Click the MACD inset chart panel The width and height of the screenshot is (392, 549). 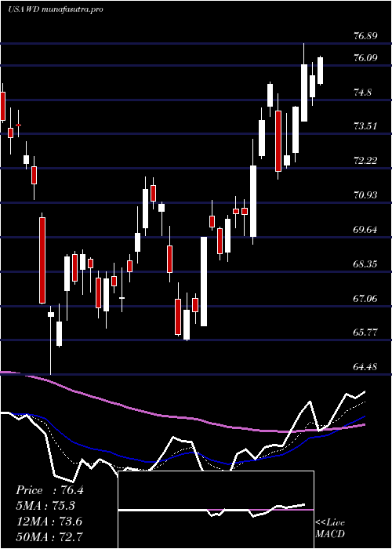click(x=216, y=510)
